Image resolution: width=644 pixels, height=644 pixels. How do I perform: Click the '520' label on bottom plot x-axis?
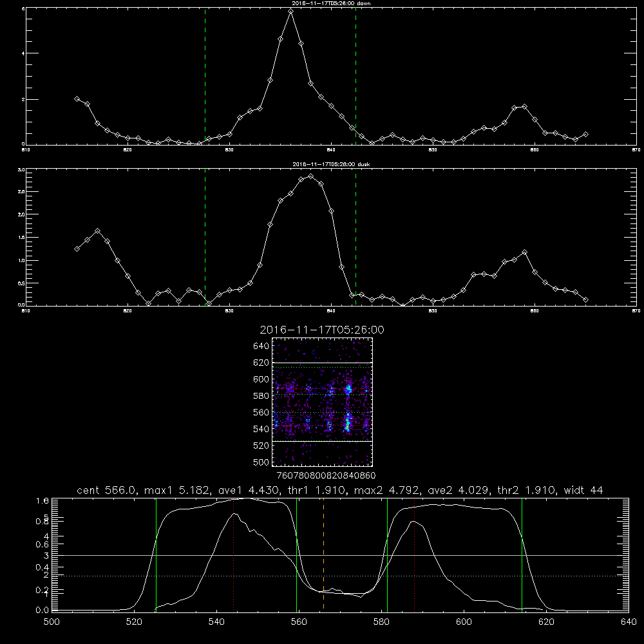coord(134,622)
